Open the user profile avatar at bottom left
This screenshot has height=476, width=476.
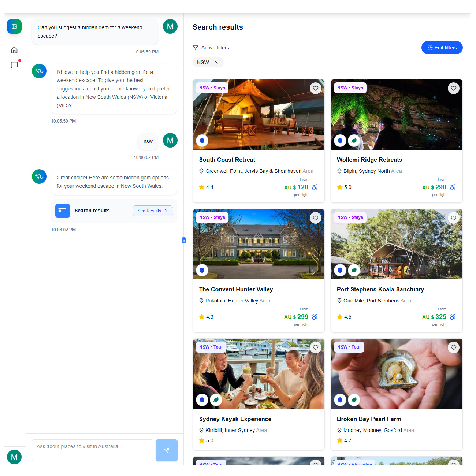pos(14,457)
